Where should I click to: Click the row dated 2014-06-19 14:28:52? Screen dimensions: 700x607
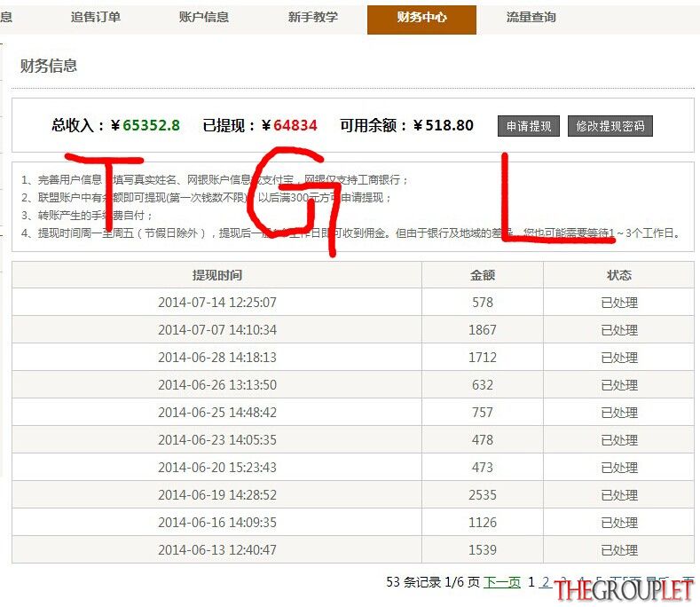tap(353, 495)
